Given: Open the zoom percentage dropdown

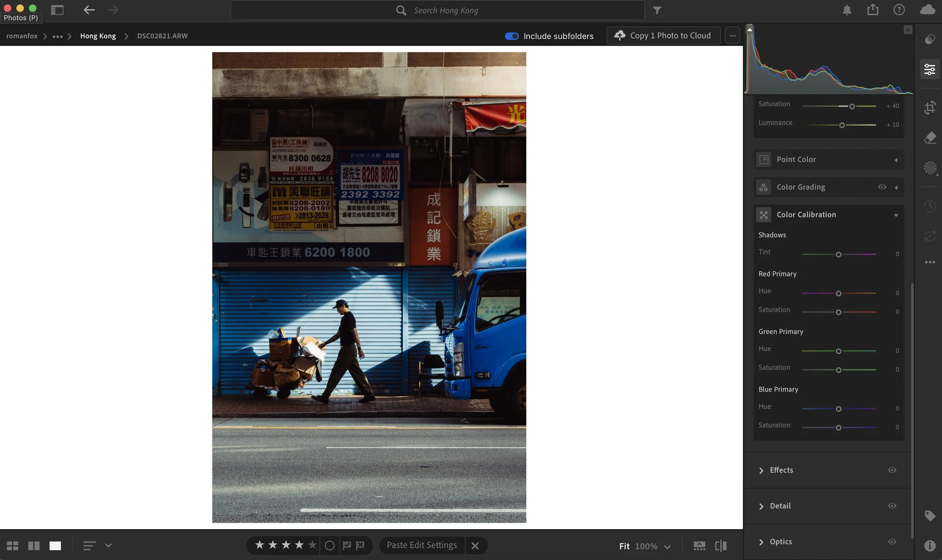Looking at the screenshot, I should tap(667, 546).
